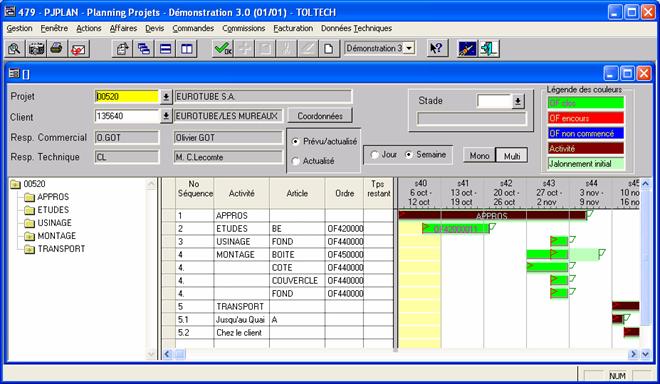Open the Actions menu

[x=89, y=28]
